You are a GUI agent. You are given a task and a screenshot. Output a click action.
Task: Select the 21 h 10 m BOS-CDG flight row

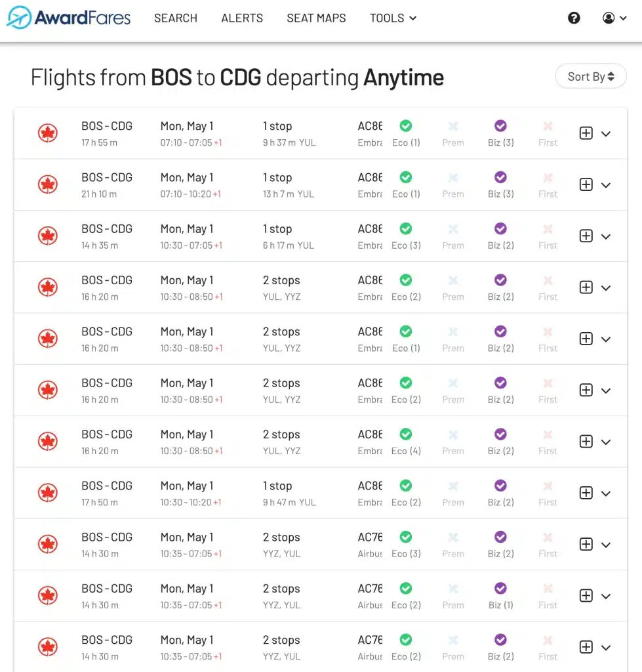tap(321, 184)
